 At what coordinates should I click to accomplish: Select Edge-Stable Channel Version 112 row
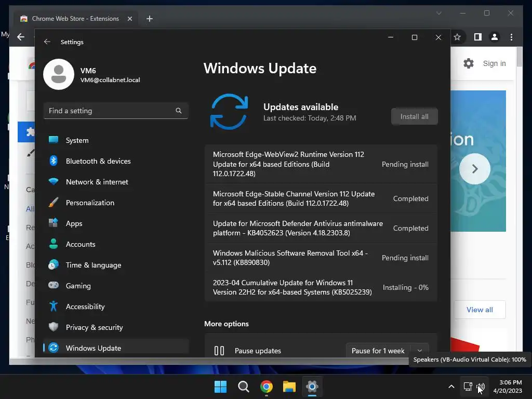pos(321,198)
